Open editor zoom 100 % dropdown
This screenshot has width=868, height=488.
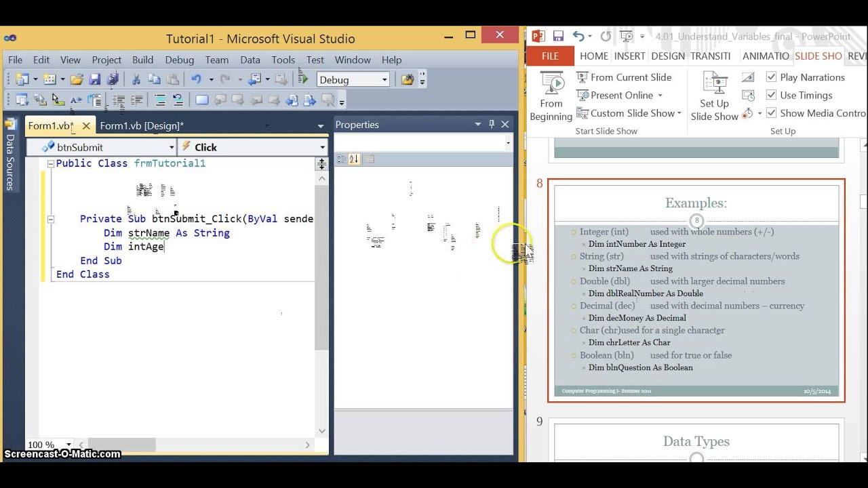pos(68,445)
